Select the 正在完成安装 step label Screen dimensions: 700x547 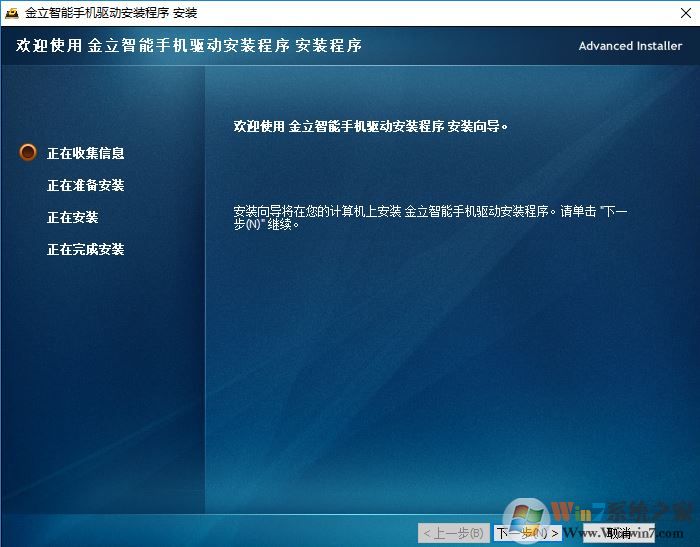86,249
